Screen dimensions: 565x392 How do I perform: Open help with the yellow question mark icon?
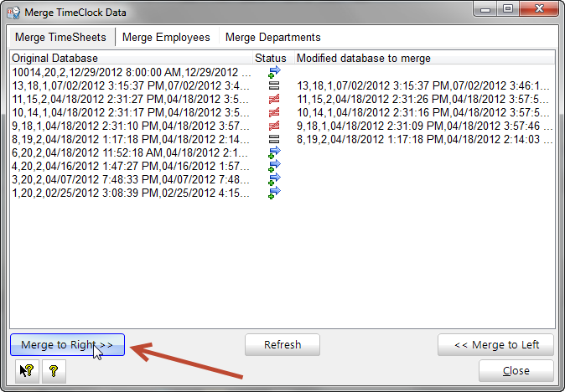coord(53,370)
